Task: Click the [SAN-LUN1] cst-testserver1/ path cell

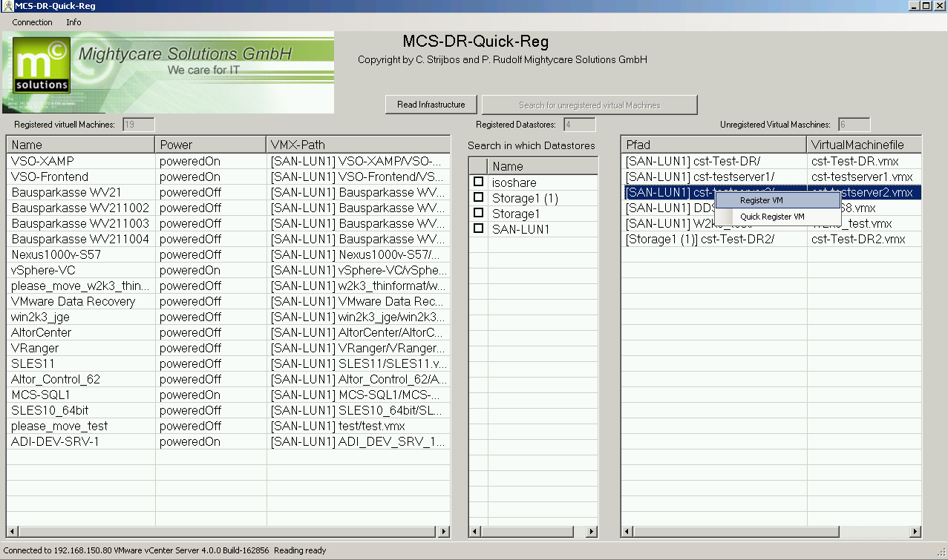Action: [714, 177]
